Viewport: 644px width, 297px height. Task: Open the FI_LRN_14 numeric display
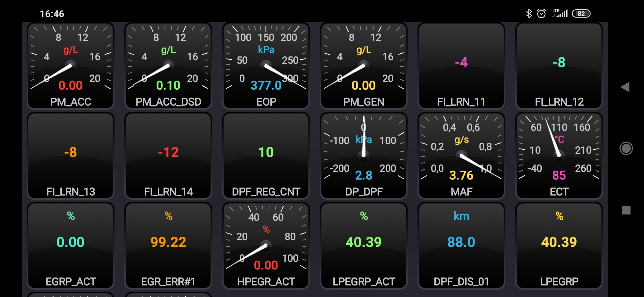tap(168, 156)
